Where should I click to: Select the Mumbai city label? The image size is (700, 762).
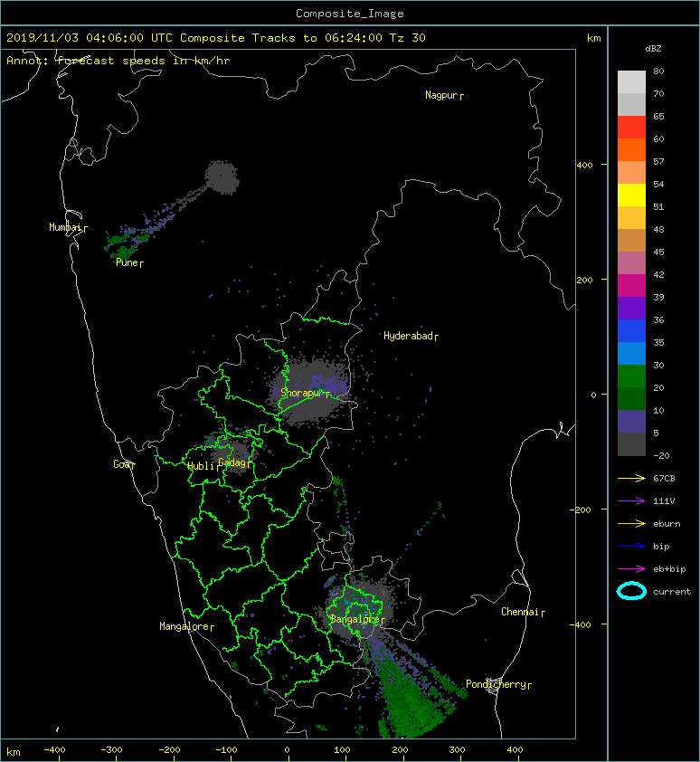point(68,227)
